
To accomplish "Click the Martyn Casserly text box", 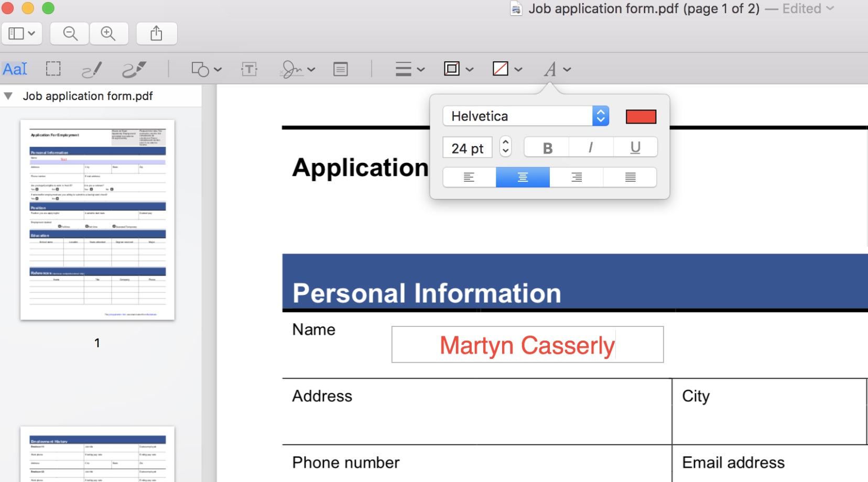I will coord(527,345).
